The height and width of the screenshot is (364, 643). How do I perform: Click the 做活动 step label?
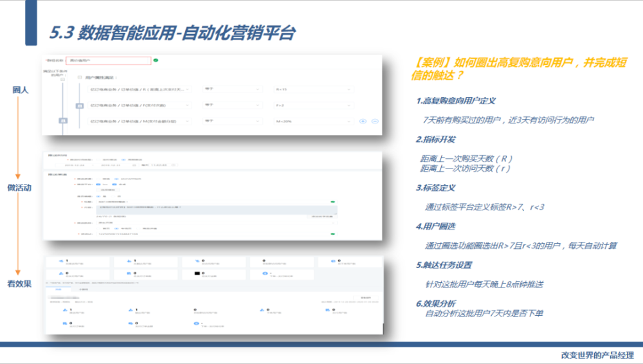[x=19, y=188]
